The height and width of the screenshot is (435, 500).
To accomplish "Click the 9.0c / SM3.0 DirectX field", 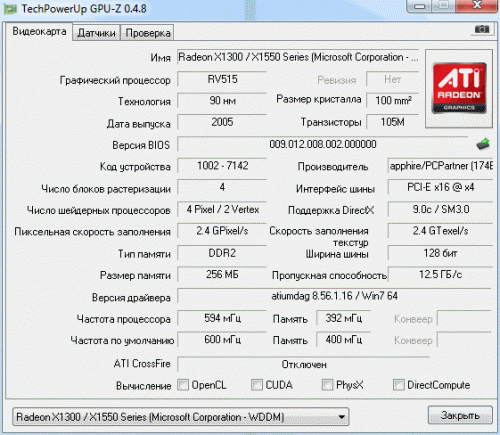I will (440, 209).
